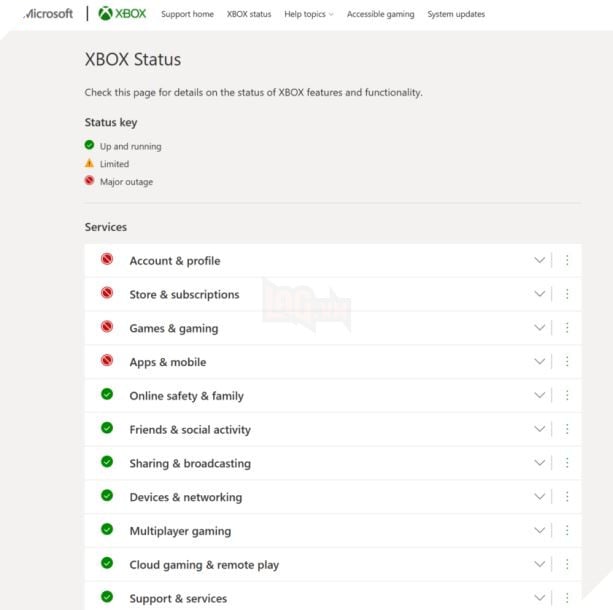Open the XBOX status navigation item
613x610 pixels.
(249, 14)
